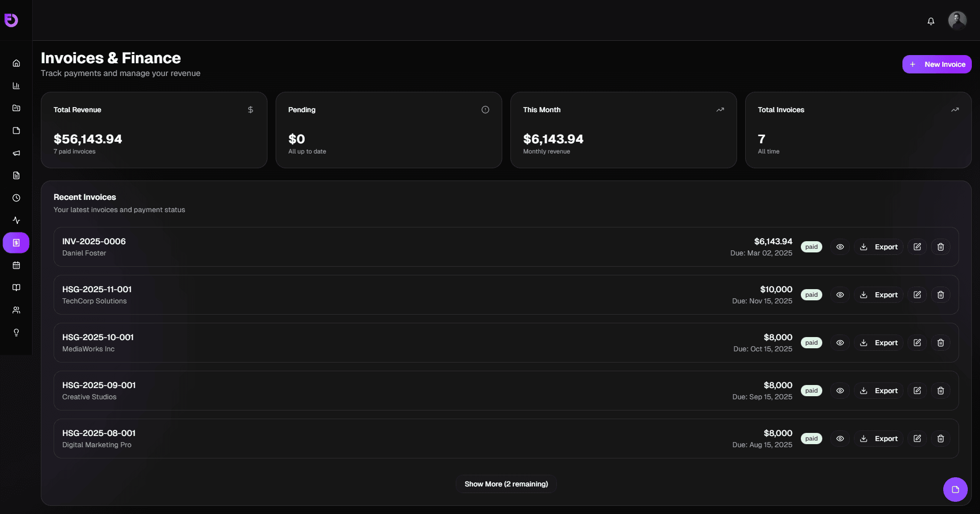Open the calendar icon in sidebar
The image size is (980, 514).
[x=16, y=265]
